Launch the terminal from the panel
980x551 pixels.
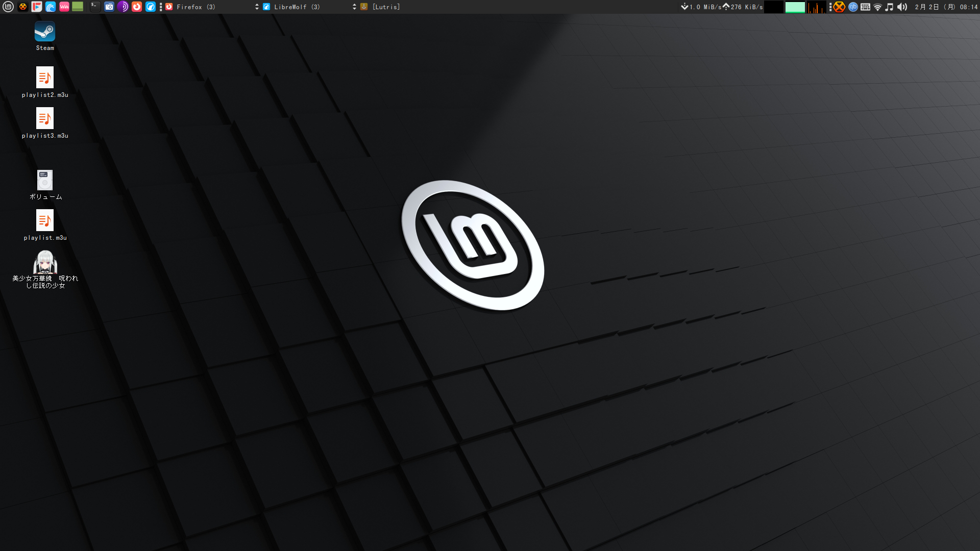tap(95, 7)
